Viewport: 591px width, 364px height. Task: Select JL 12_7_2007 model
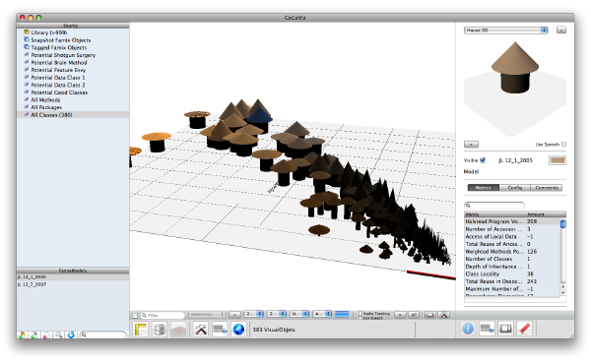click(73, 284)
